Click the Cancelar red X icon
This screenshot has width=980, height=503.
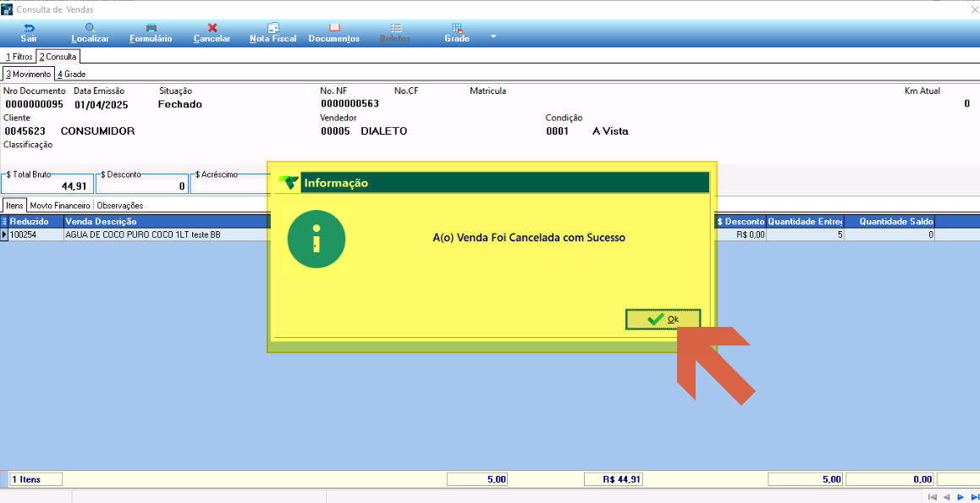coord(212,28)
